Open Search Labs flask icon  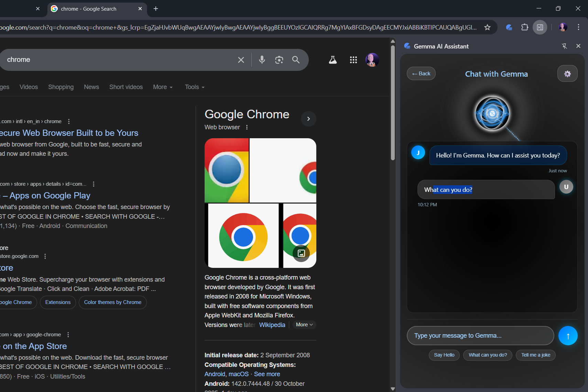(333, 60)
